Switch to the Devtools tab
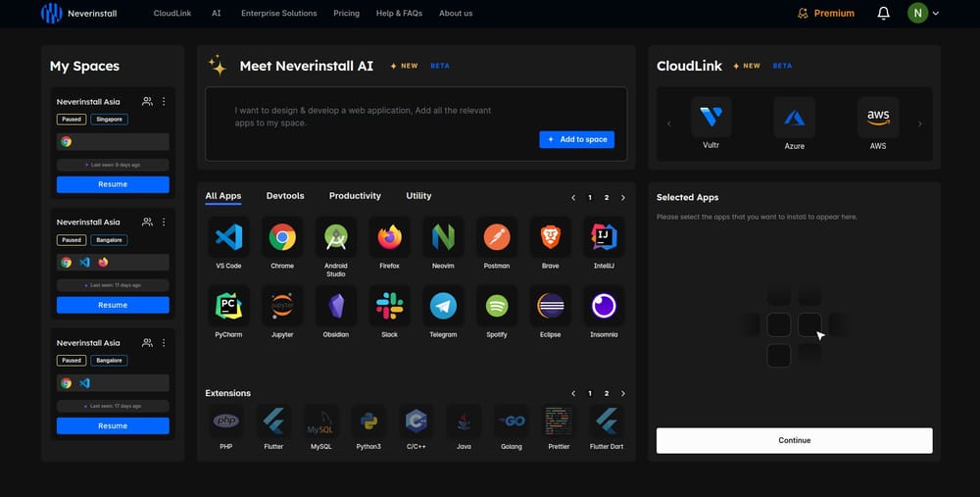This screenshot has width=980, height=497. pos(285,196)
